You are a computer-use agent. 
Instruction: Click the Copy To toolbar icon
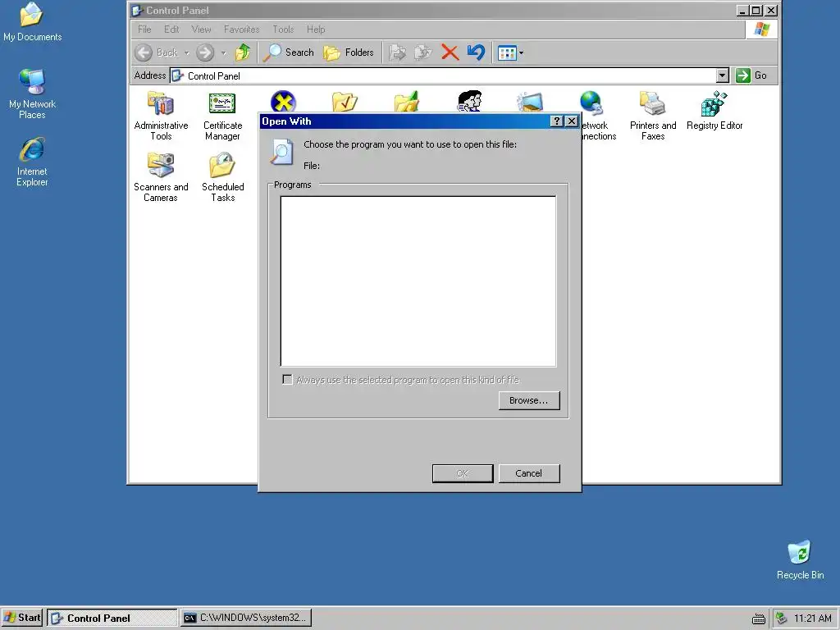423,52
